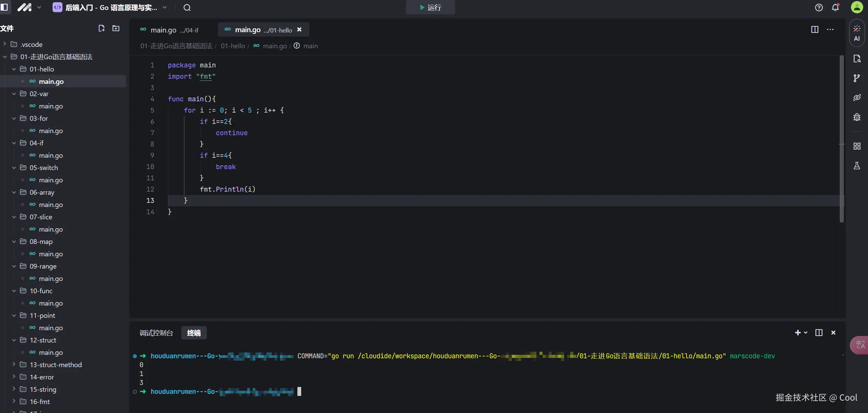Switch to the main.go 04-if tab

point(170,30)
